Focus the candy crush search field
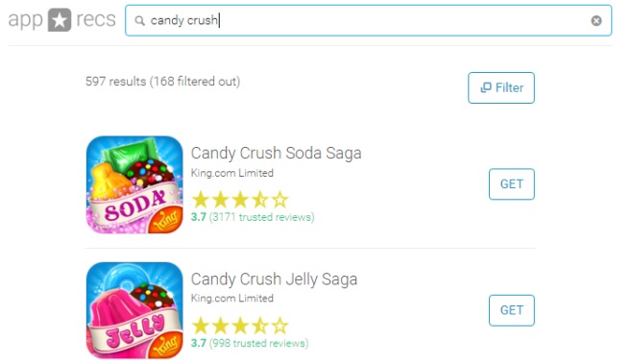This screenshot has width=632, height=364. (x=369, y=20)
